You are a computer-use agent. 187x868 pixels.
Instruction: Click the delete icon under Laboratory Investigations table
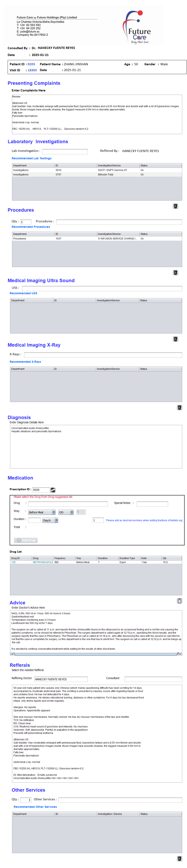[x=175, y=206]
